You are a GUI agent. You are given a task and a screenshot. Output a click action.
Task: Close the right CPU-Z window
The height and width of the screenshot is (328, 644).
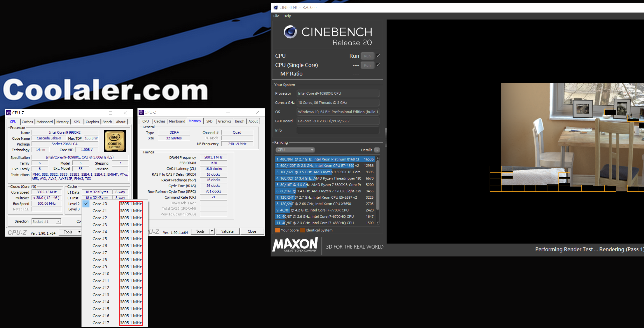[258, 112]
